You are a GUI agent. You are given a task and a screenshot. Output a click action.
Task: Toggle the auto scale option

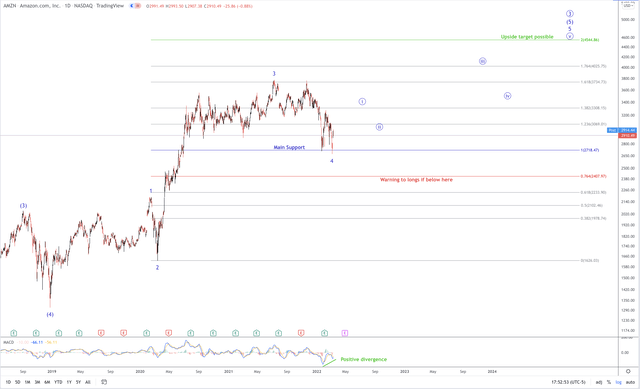631,382
